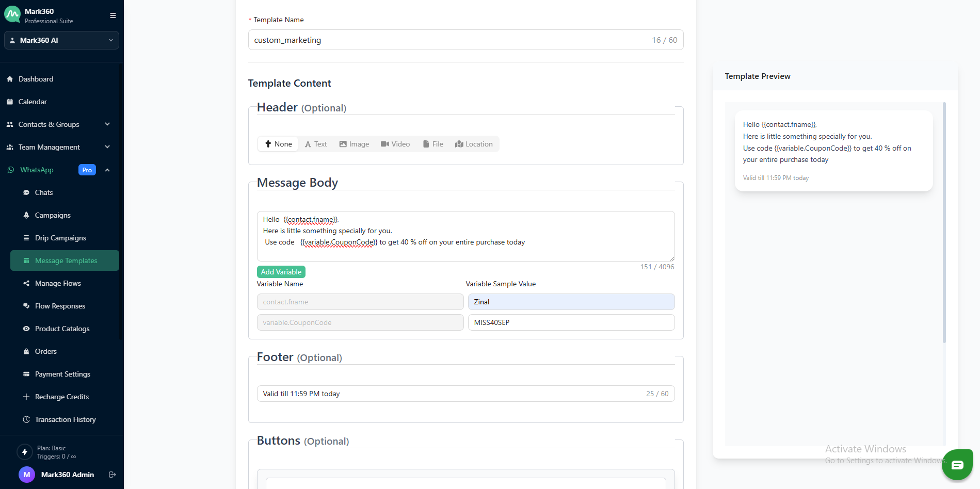Click the Template Preview scrollbar
This screenshot has height=489, width=980.
click(x=944, y=222)
